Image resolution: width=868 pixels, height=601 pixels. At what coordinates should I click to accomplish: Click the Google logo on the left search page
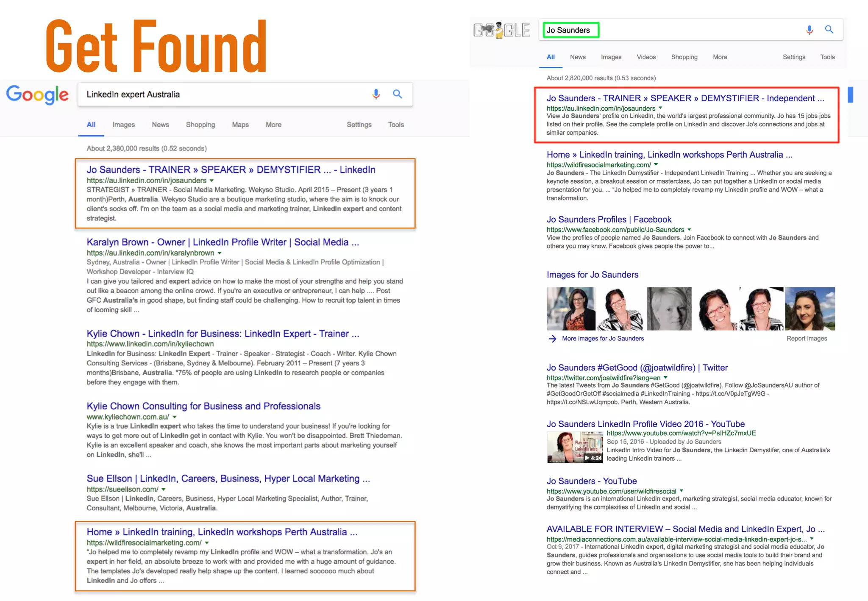pyautogui.click(x=37, y=95)
